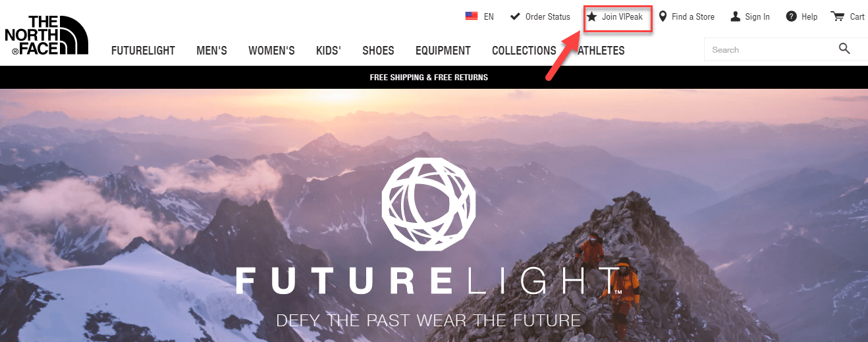Click the FUTURELIGHT hero headline
Image resolution: width=868 pixels, height=342 pixels.
pyautogui.click(x=429, y=281)
